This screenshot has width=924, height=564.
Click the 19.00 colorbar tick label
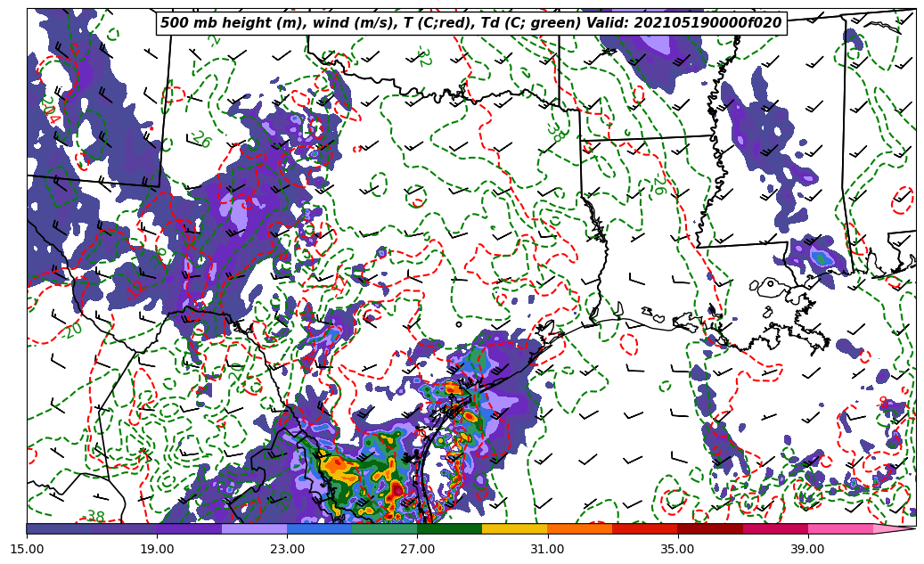(x=157, y=549)
